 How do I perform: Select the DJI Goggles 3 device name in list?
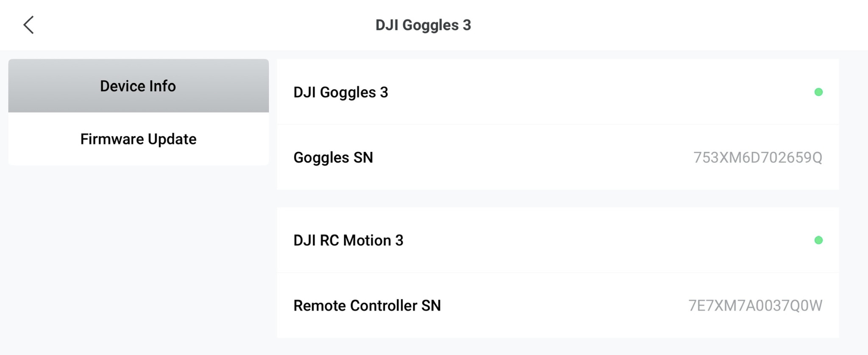341,92
